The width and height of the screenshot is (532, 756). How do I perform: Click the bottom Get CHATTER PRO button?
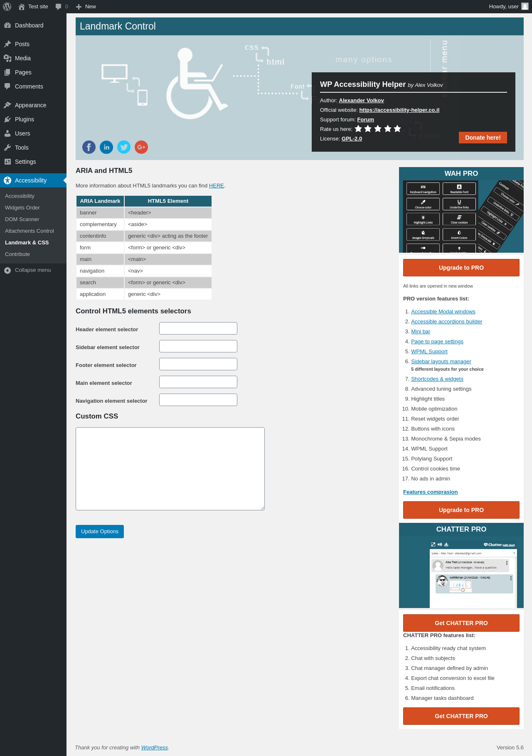point(461,716)
